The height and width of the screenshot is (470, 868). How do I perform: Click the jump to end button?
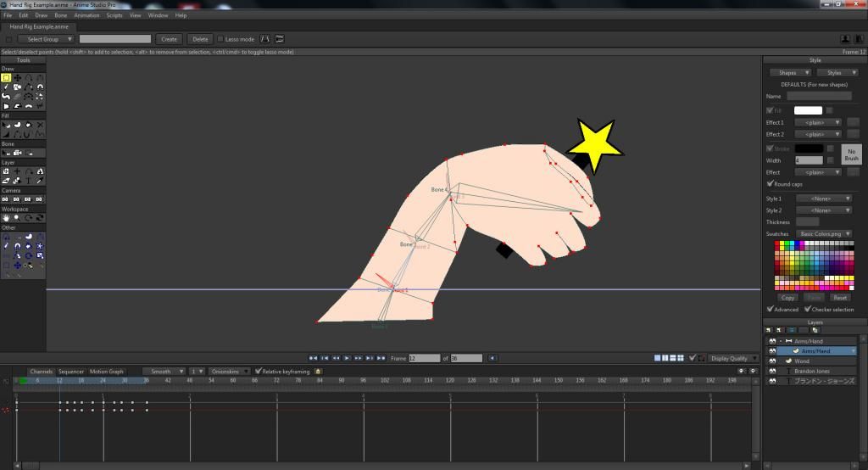point(381,358)
